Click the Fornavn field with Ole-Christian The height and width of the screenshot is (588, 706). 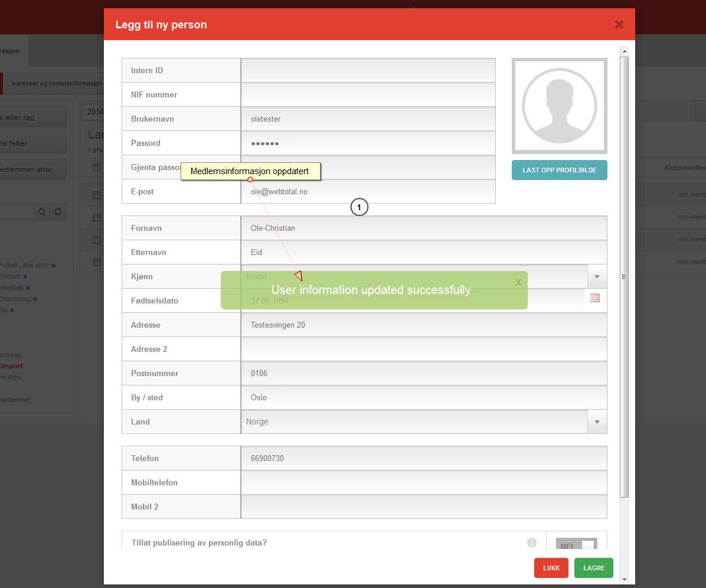click(x=424, y=228)
